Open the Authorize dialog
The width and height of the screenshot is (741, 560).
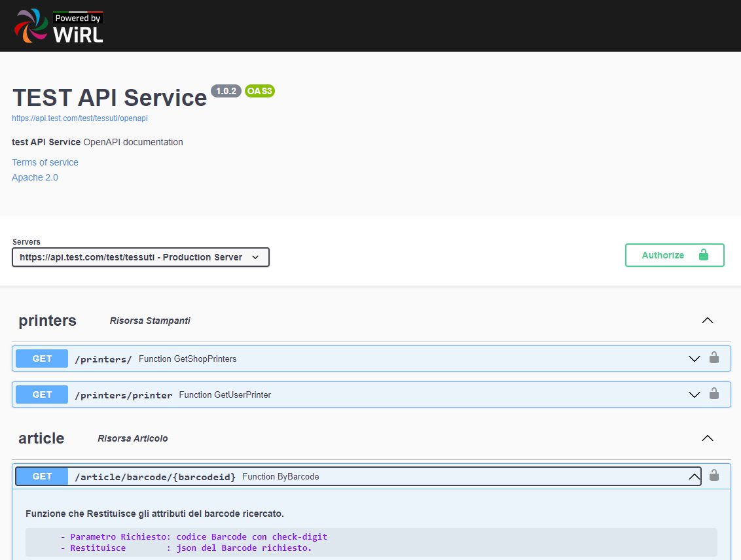tap(674, 255)
